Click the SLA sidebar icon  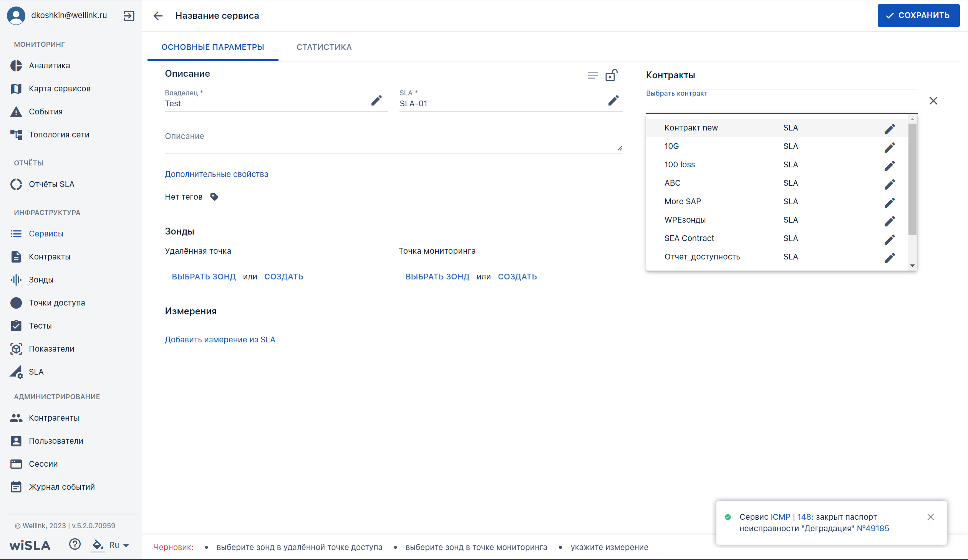16,372
